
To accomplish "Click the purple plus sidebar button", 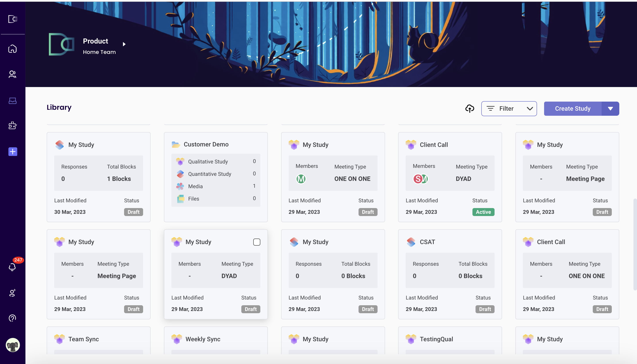I will [12, 152].
